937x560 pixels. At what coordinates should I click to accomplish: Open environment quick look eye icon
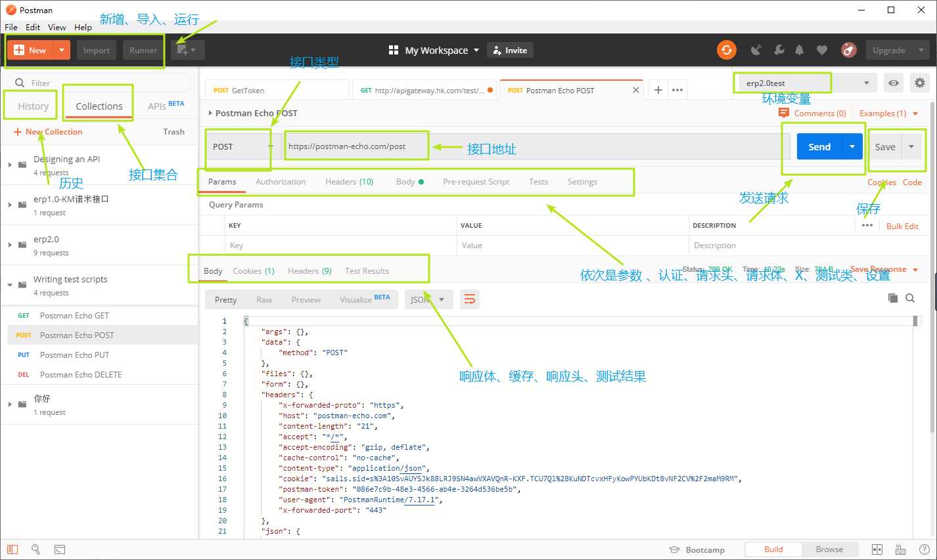click(x=894, y=83)
